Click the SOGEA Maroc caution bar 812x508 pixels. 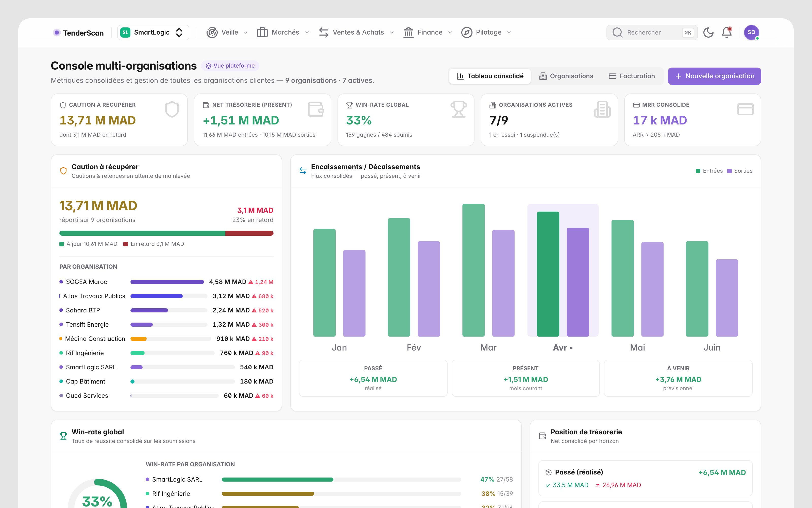click(167, 282)
